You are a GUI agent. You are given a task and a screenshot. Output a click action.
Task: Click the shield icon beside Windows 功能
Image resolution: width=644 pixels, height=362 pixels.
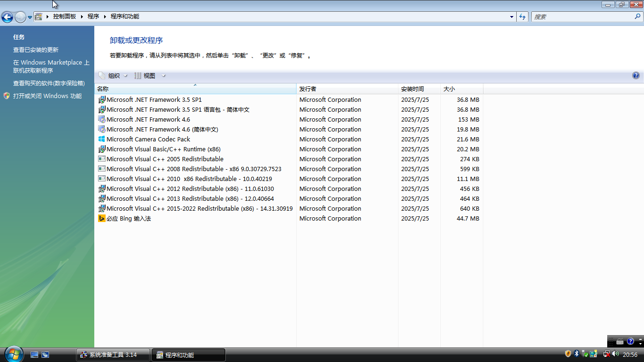[7, 96]
